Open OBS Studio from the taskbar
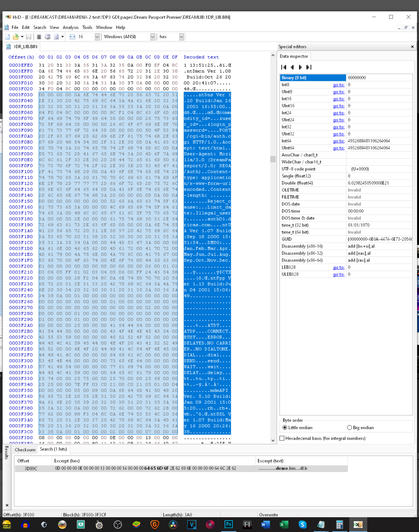The height and width of the screenshot is (532, 419). (x=118, y=525)
